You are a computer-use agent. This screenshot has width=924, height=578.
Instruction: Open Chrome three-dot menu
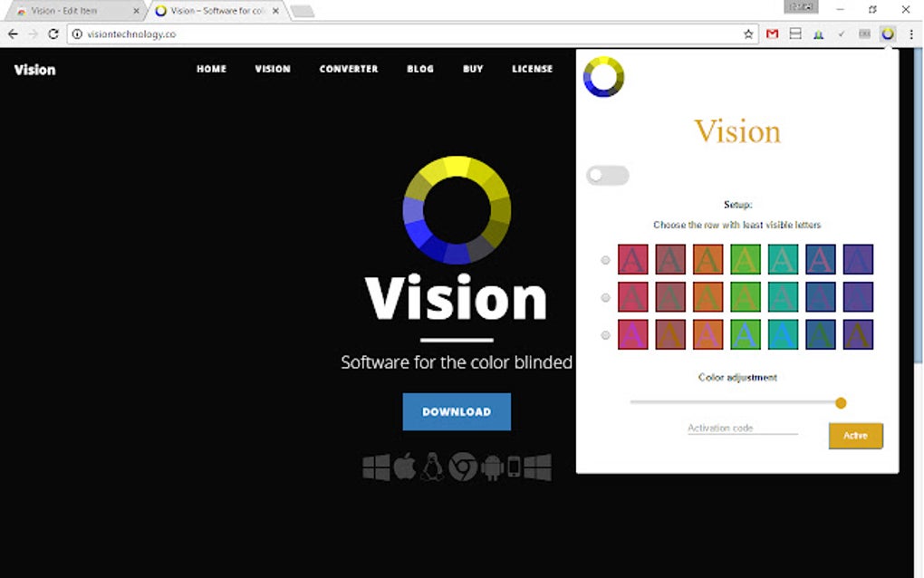[x=911, y=34]
